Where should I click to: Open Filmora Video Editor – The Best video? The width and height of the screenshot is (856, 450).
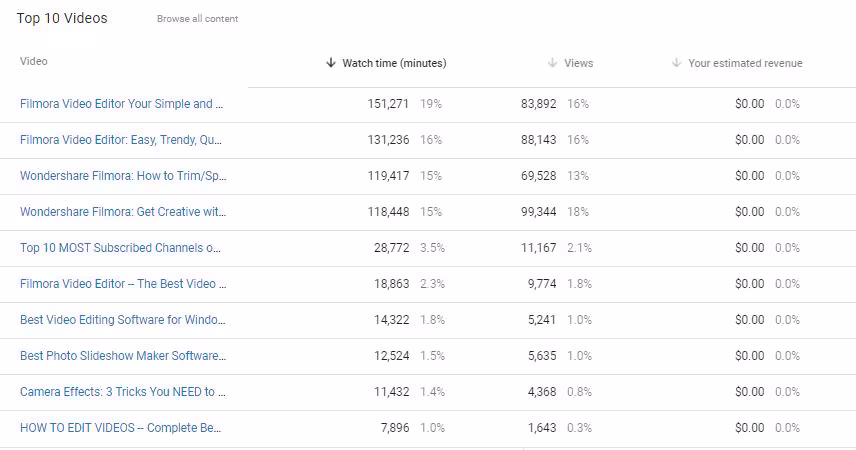[x=123, y=284]
